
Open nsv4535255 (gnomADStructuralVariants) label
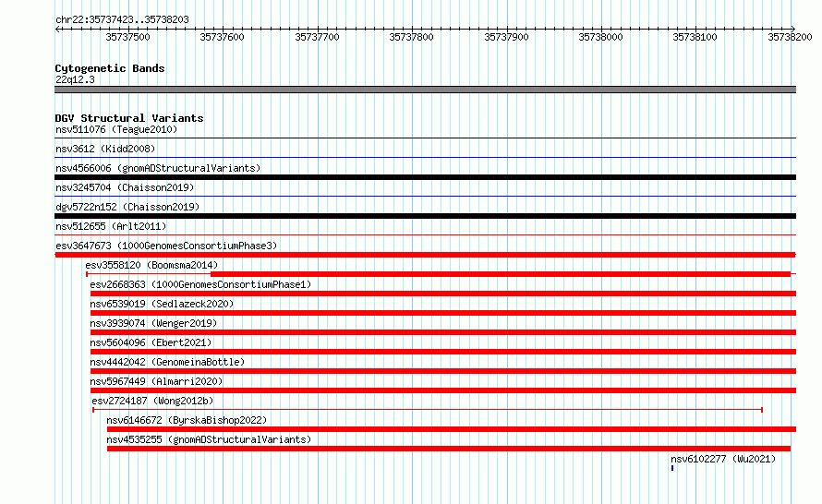[x=209, y=439]
